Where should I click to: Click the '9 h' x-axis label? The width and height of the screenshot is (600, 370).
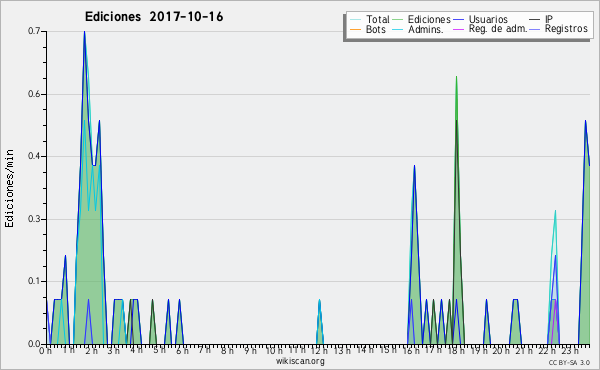[251, 350]
